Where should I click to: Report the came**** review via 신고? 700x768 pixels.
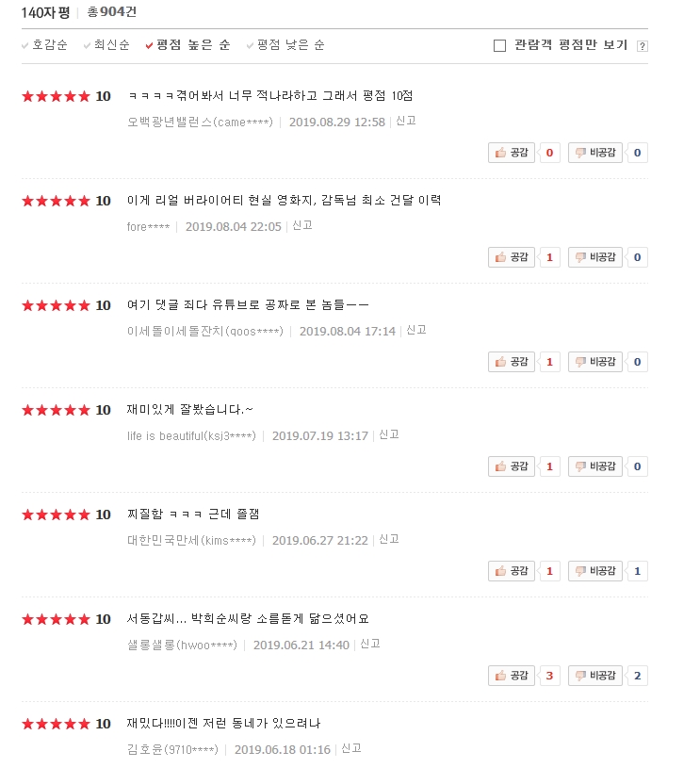406,121
